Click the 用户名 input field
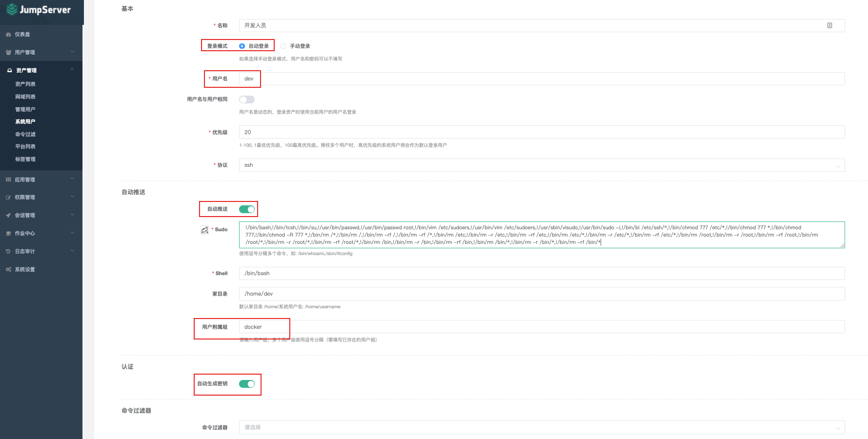This screenshot has width=868, height=439. pos(542,79)
